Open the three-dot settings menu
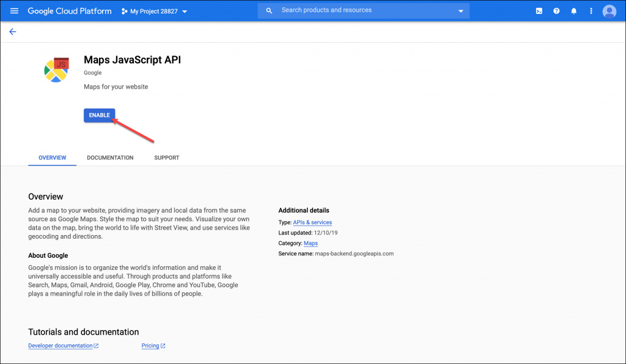 click(591, 11)
